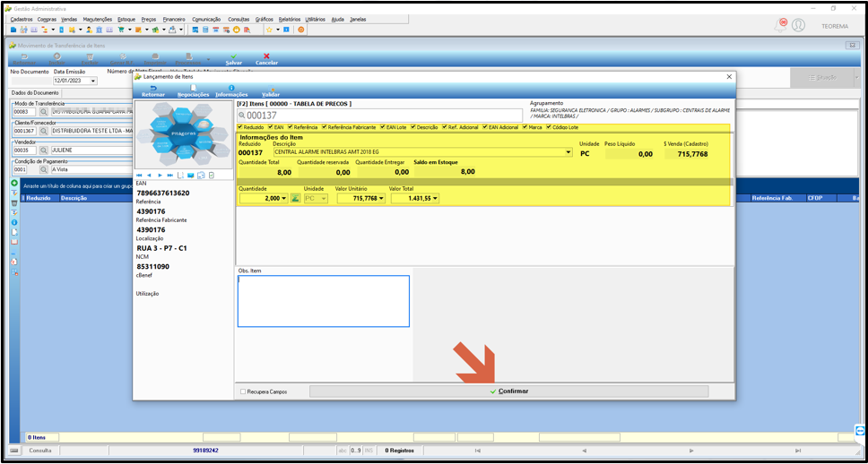Click the yellow star favorites icon

269,30
